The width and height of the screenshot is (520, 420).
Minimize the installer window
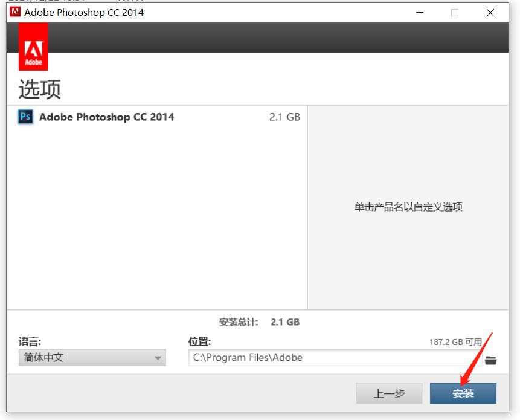(x=419, y=13)
